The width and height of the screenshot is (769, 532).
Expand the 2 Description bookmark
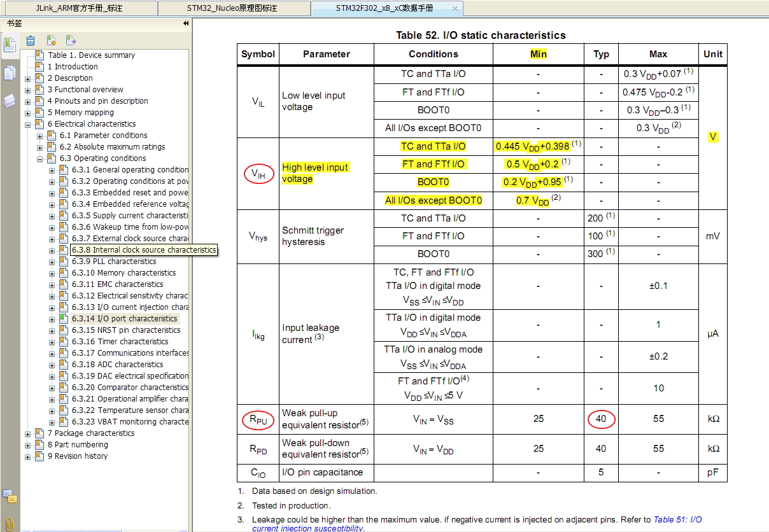(27, 78)
